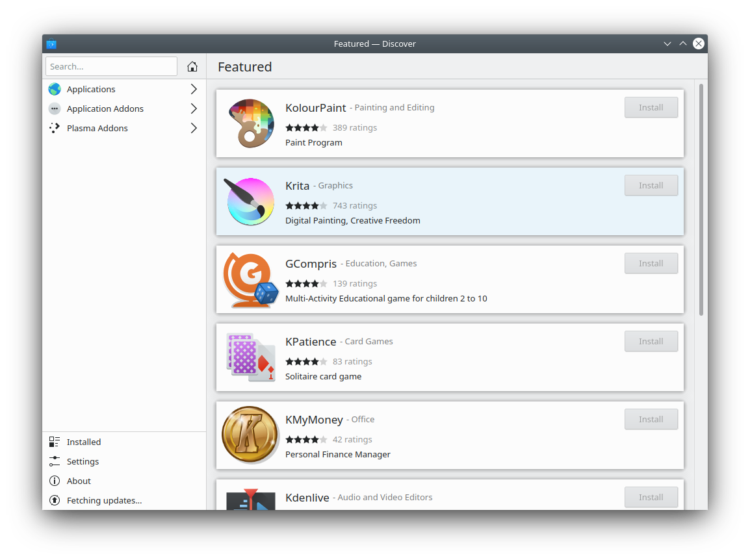750x560 pixels.
Task: Click the KMyMoney star rating
Action: (307, 439)
